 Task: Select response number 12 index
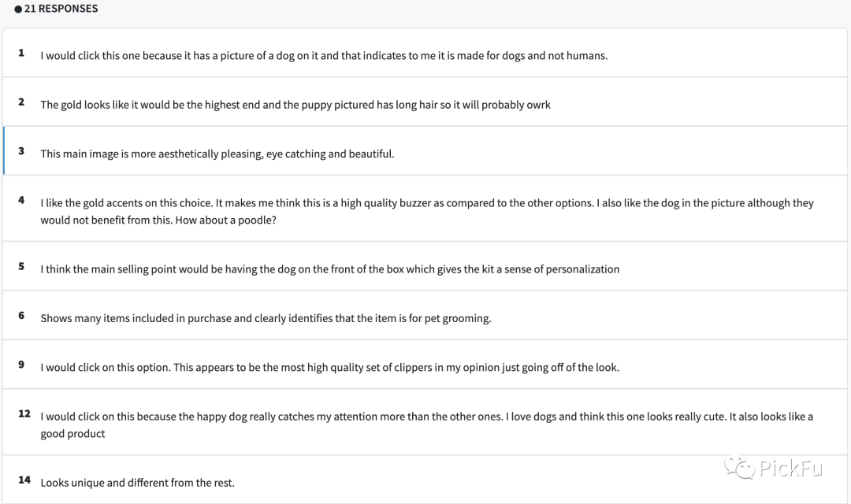24,413
